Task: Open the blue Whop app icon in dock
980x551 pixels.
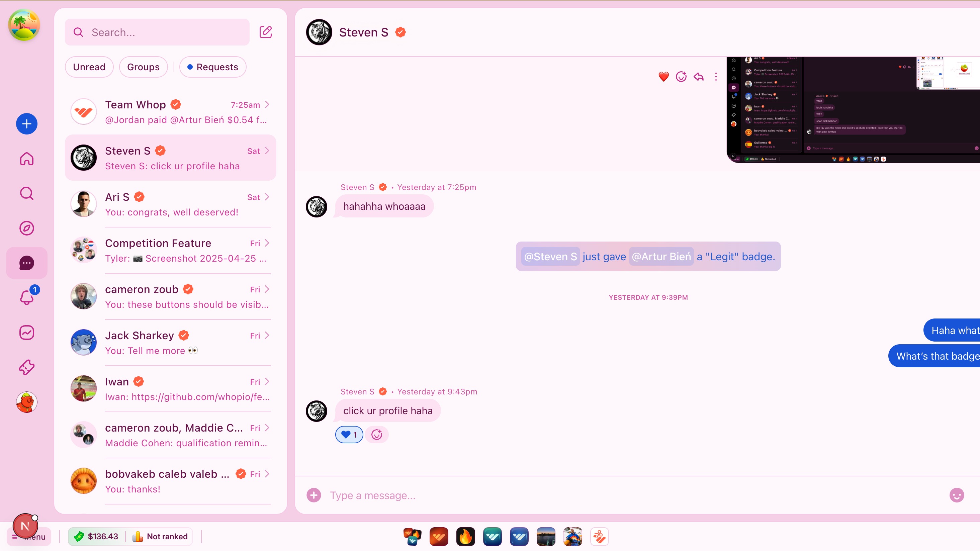Action: coord(519,537)
